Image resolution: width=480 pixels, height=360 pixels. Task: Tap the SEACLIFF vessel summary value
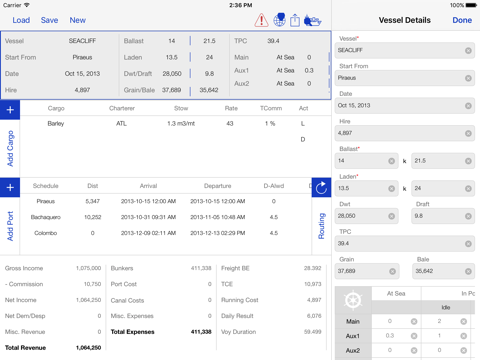pos(82,41)
